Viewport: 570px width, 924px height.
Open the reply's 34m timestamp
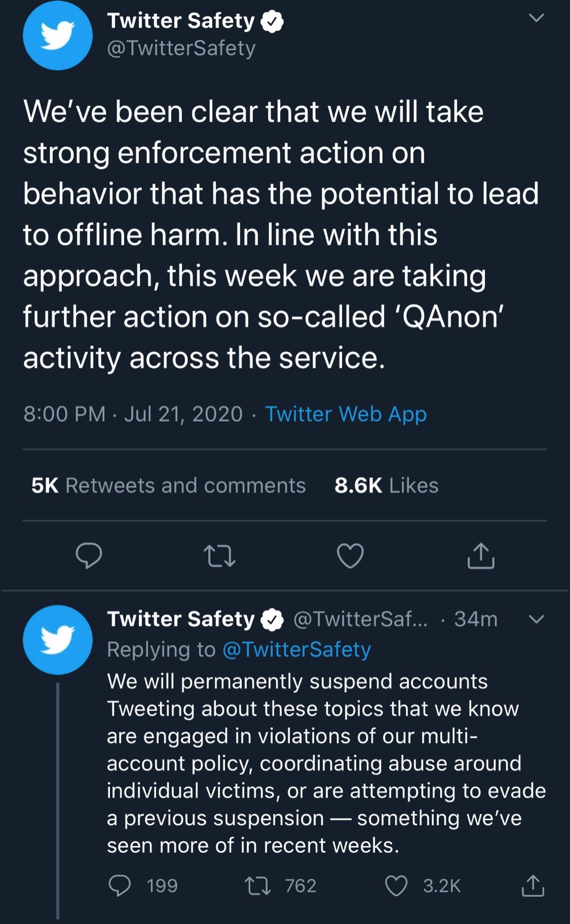click(x=475, y=619)
